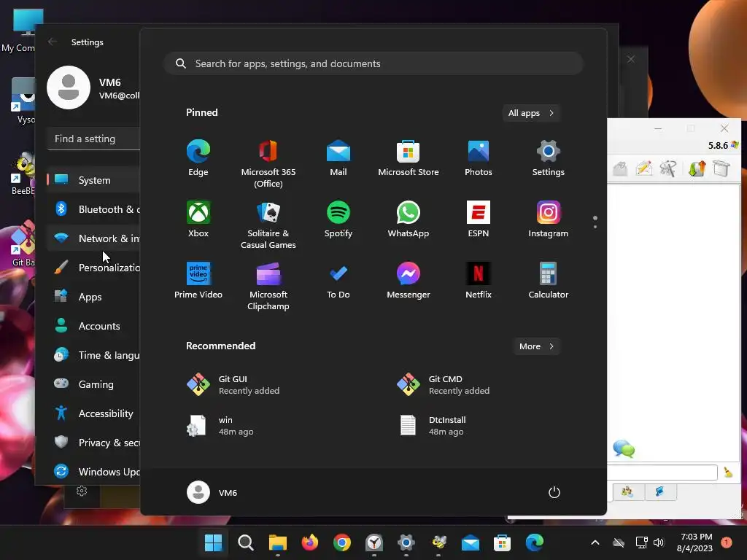
Task: Click the Start menu power button
Action: (554, 492)
